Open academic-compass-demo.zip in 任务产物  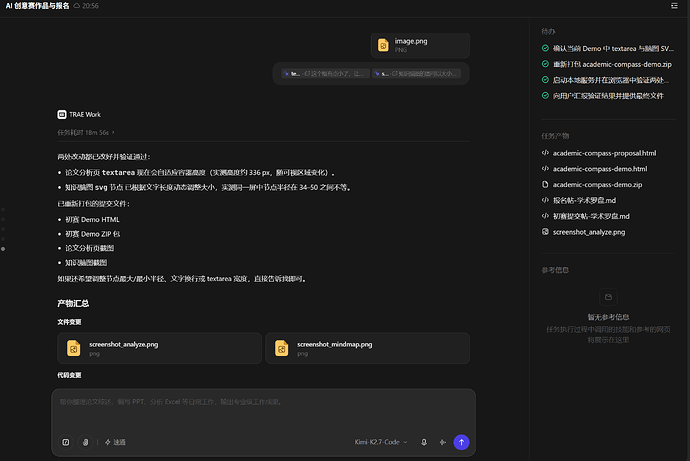597,185
